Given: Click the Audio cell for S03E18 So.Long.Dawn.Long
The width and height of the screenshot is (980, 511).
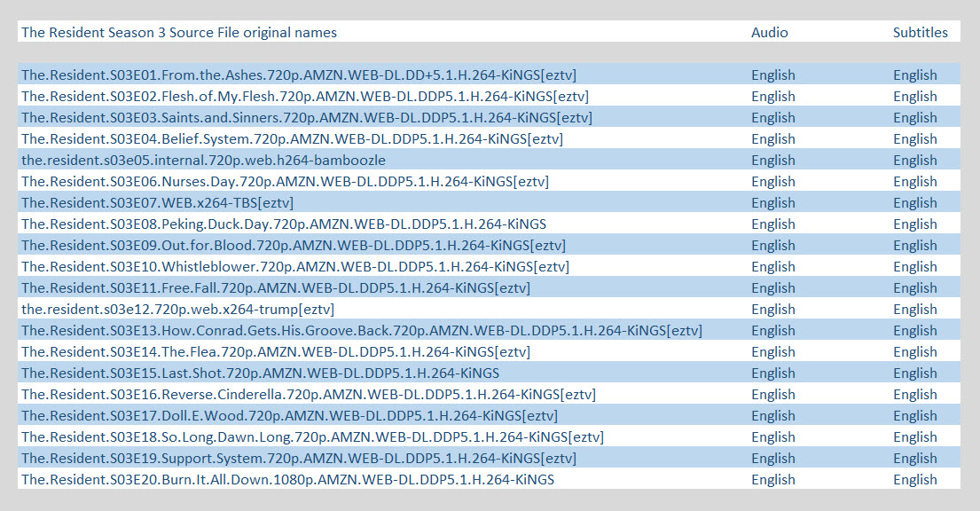Looking at the screenshot, I should click(773, 436).
